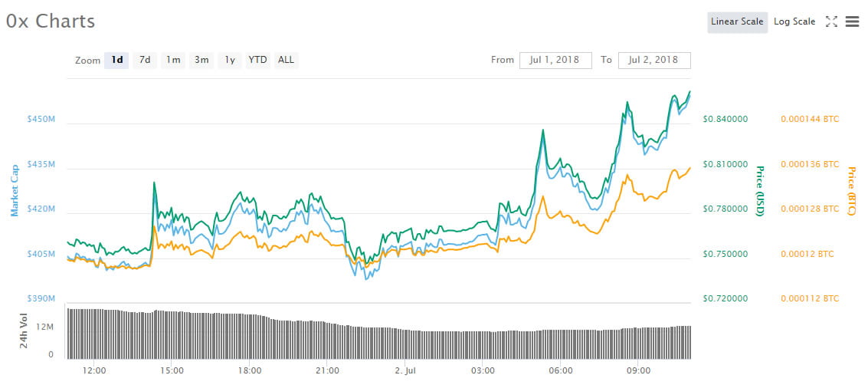Show ALL time range
The height and width of the screenshot is (385, 868).
286,60
